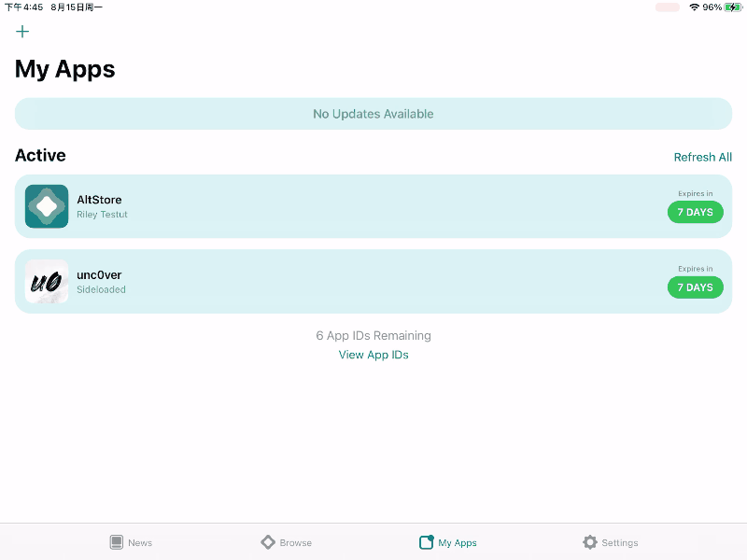Refresh unc0ver via its 7 DAYS button
This screenshot has width=747, height=560.
(695, 287)
